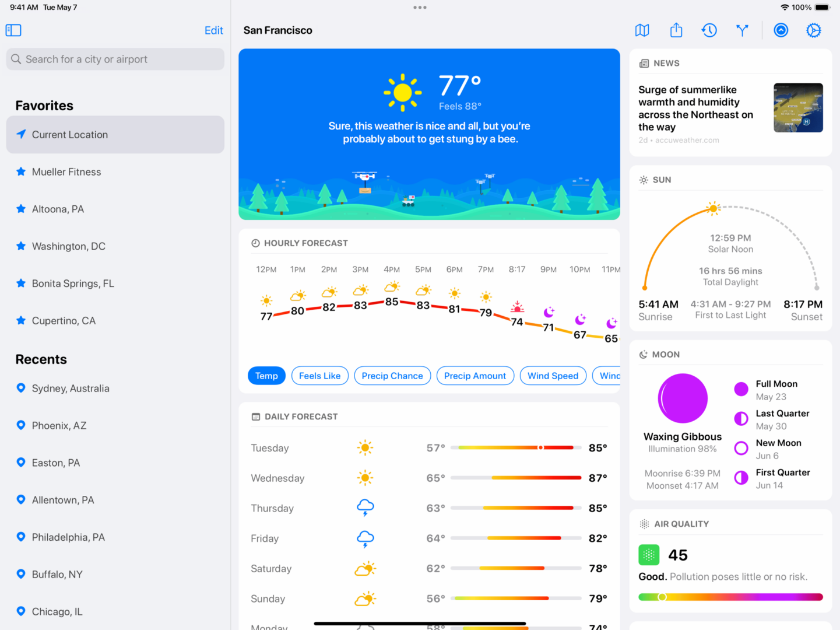Switch hourly chart to Feels Like
The image size is (840, 630).
[x=319, y=376]
